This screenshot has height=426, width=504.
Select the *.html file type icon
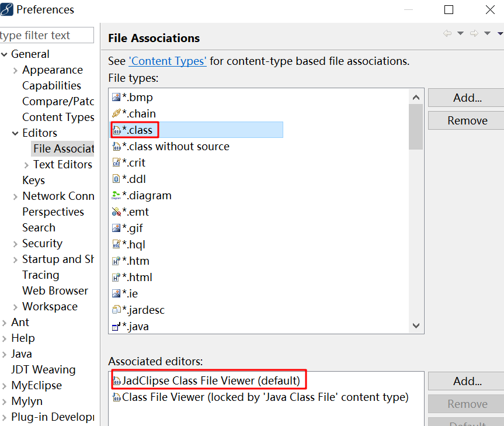pos(116,277)
